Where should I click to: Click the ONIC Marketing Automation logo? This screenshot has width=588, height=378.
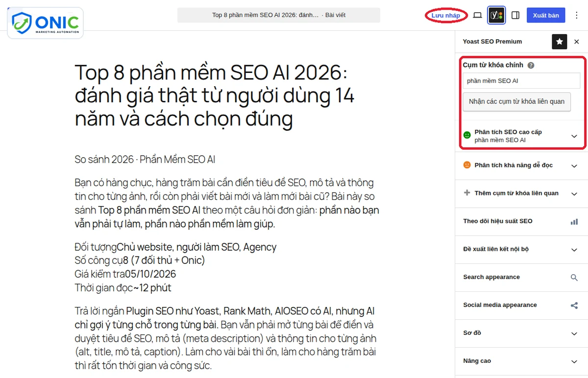click(x=46, y=23)
